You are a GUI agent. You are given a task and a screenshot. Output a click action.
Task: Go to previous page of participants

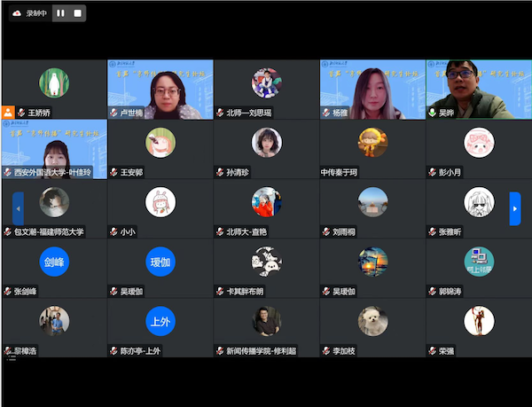click(x=18, y=208)
